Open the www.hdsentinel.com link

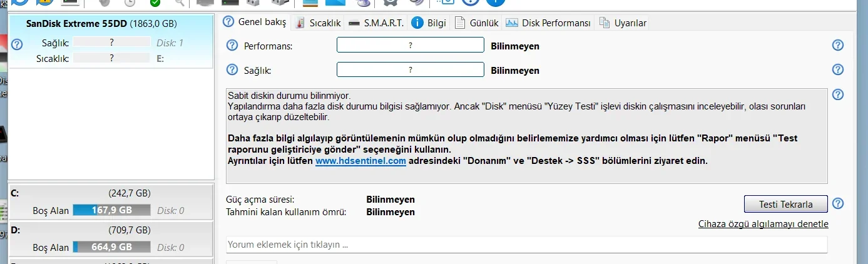click(x=360, y=161)
